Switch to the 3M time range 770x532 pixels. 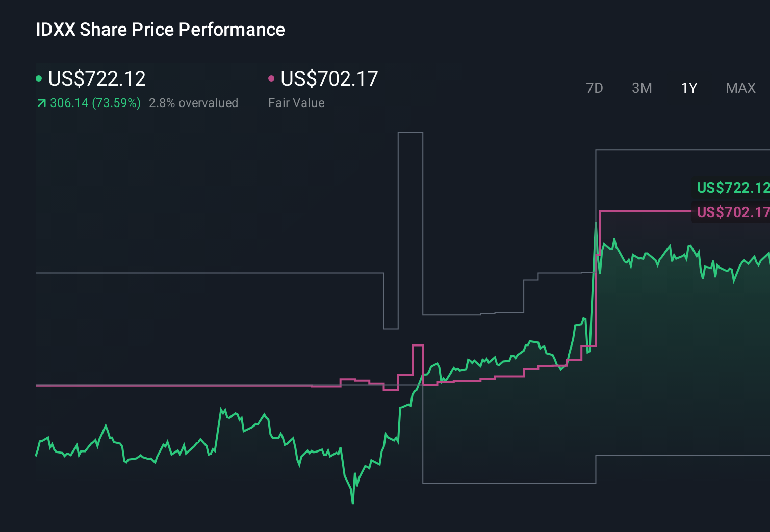pos(641,88)
